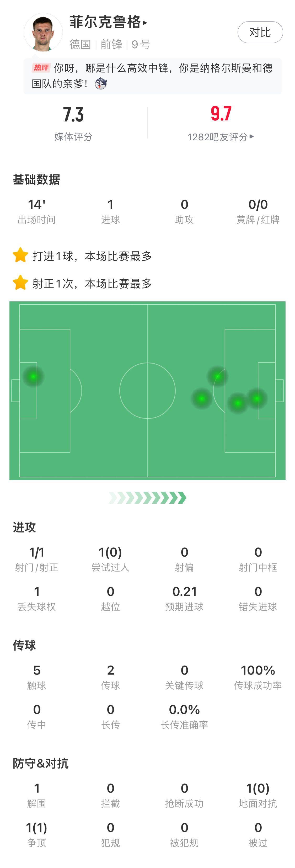The width and height of the screenshot is (295, 868).
Task: Click the star icon beside 射正1次
Action: coord(20,283)
